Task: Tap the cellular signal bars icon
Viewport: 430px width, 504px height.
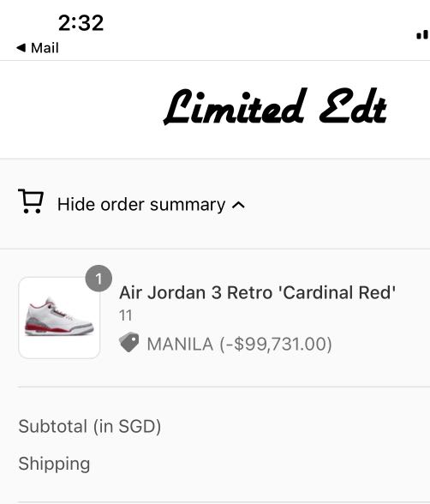Action: (423, 34)
